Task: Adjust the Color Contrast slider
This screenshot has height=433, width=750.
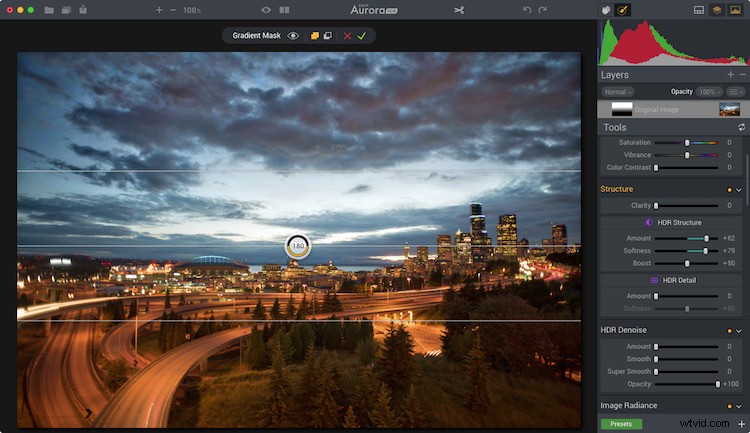Action: [x=686, y=167]
